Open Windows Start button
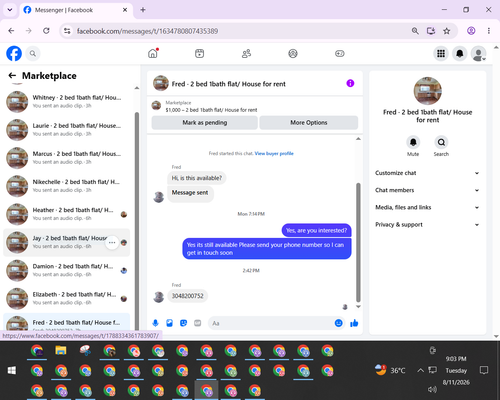This screenshot has width=500, height=400. point(12,370)
